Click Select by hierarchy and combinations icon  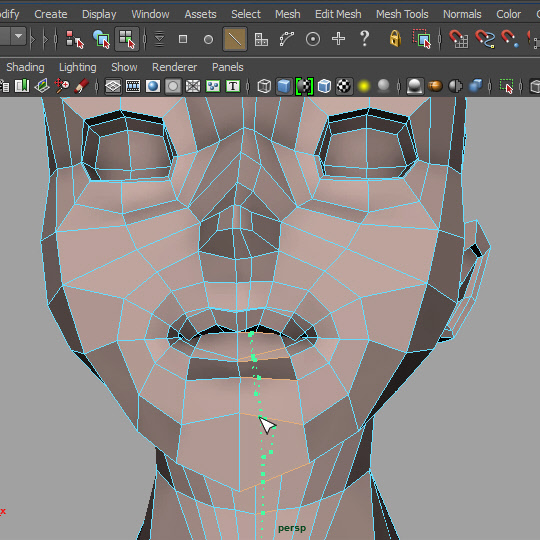pyautogui.click(x=74, y=39)
